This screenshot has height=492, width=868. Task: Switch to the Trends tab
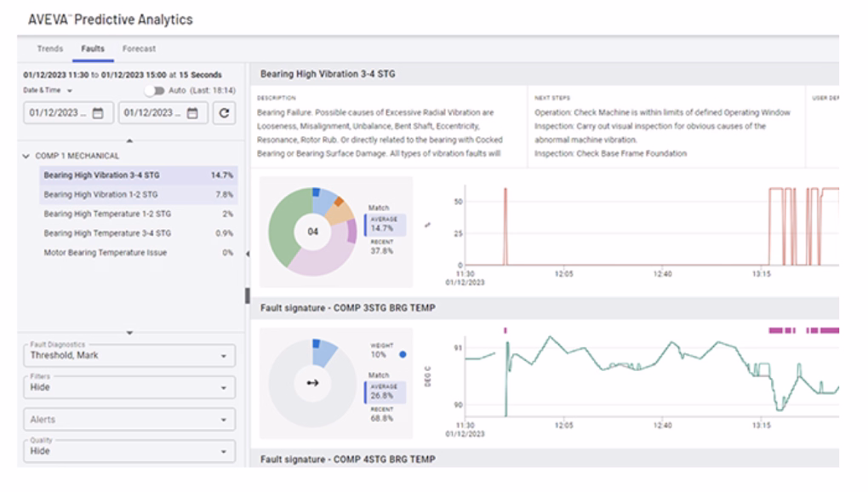coord(50,49)
